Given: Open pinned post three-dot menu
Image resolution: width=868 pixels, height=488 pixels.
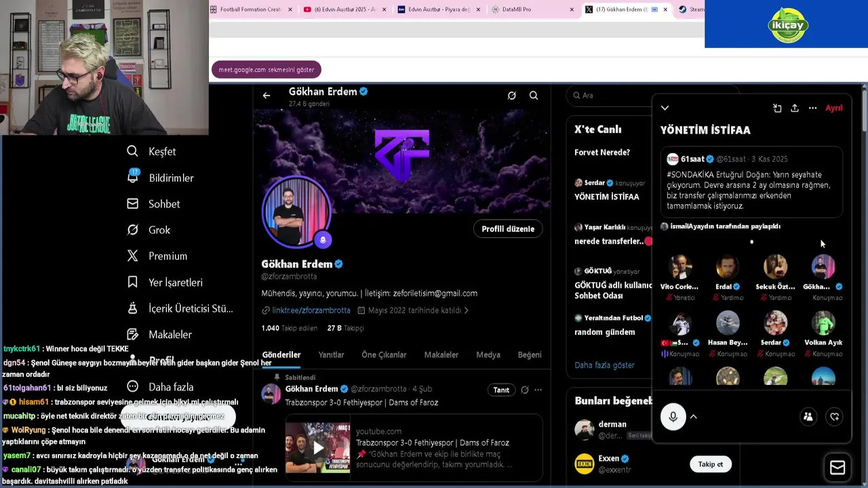Looking at the screenshot, I should click(x=538, y=390).
